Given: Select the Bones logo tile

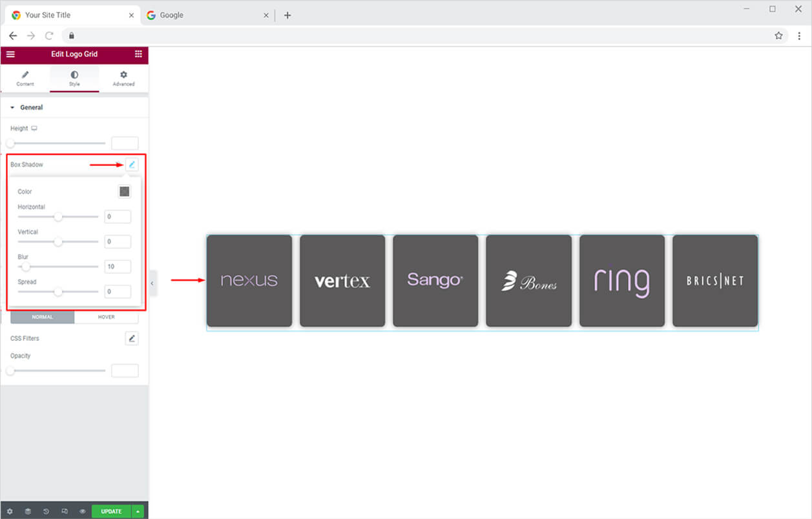Looking at the screenshot, I should (x=529, y=281).
